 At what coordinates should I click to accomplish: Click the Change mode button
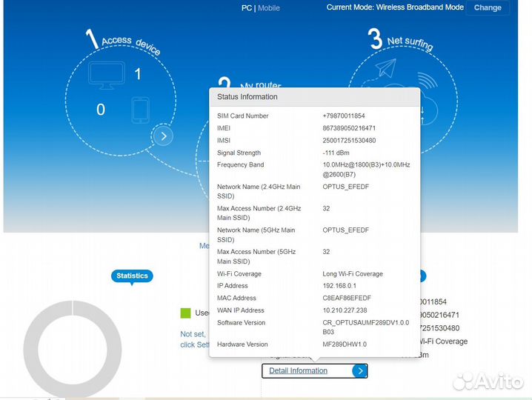click(x=488, y=7)
